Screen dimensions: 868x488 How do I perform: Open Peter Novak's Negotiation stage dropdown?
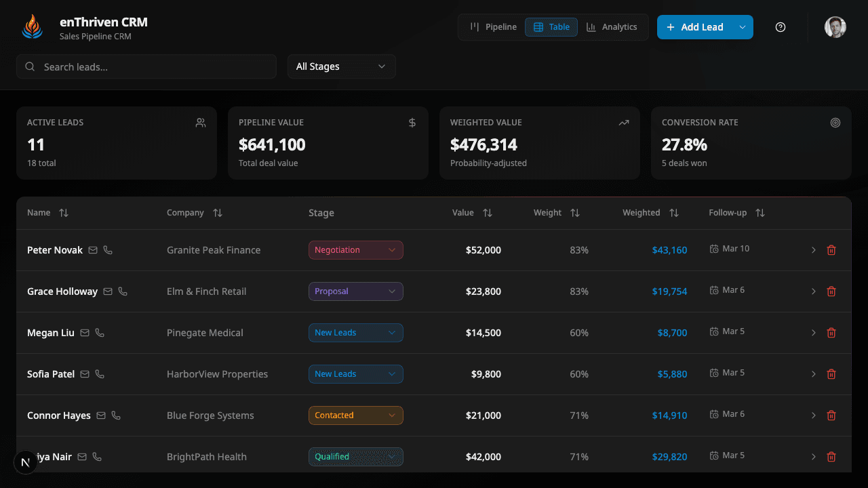pos(355,250)
